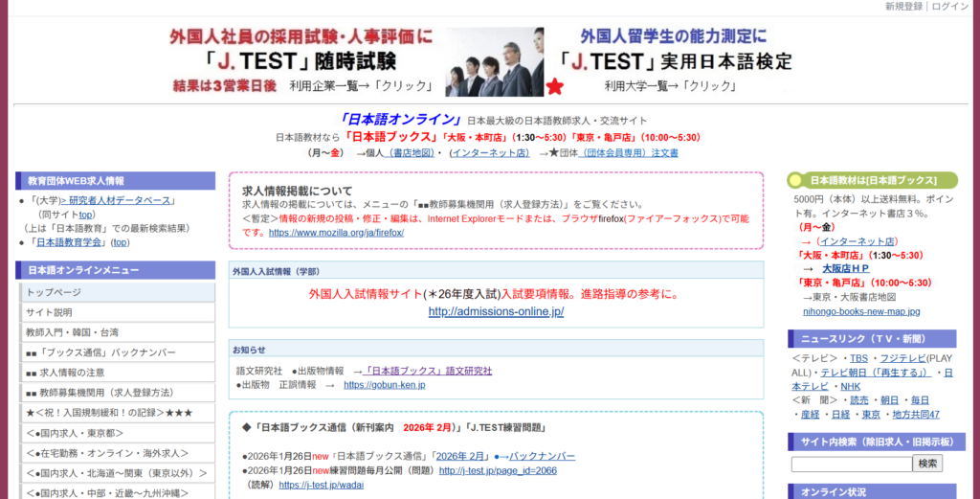Screen dimensions: 980x499
Task: Open the 地方共同47 link
Action: 916,415
